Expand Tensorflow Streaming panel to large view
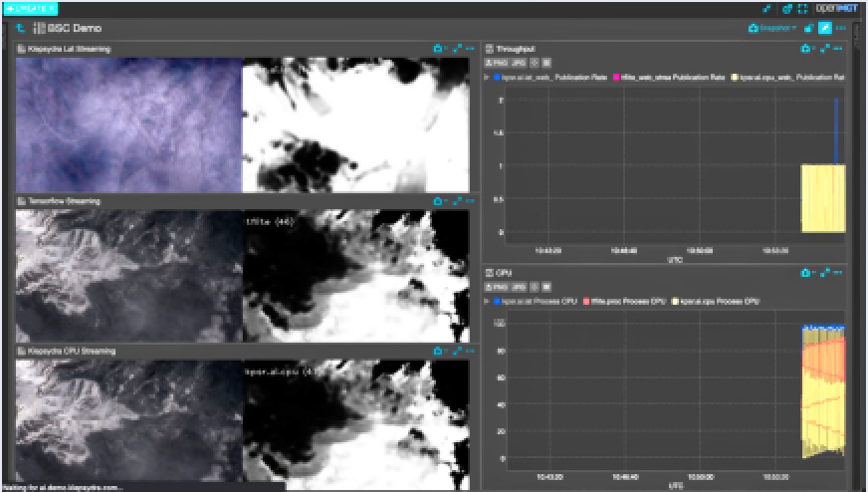The image size is (868, 492). point(457,201)
